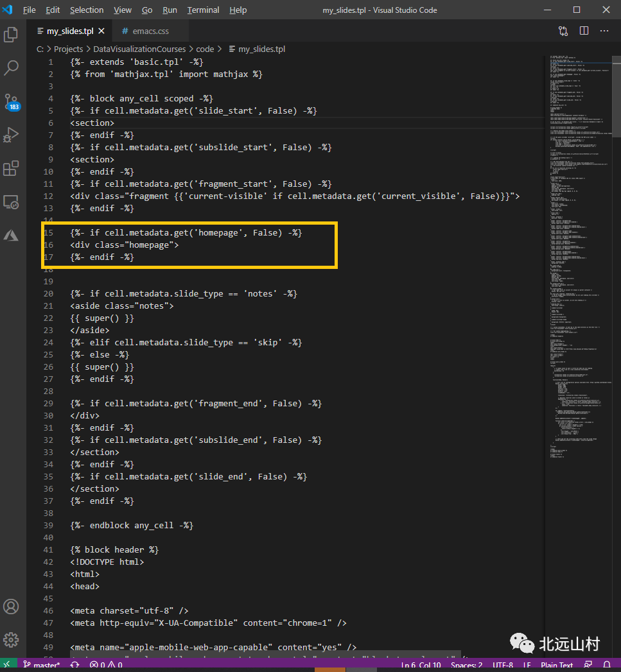621x672 pixels.
Task: Open the Search view in activity bar
Action: pos(11,68)
